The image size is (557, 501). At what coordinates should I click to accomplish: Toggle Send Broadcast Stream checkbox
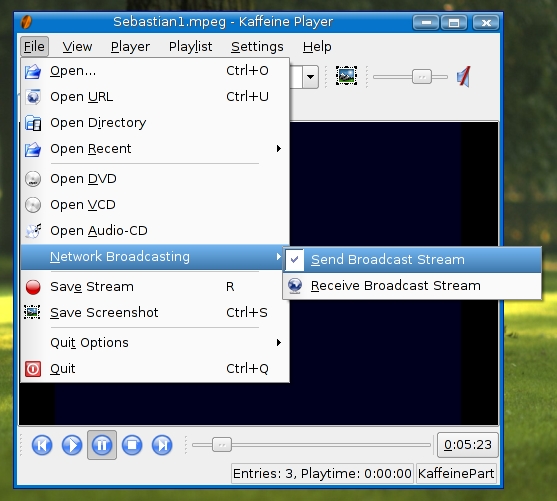pyautogui.click(x=412, y=260)
